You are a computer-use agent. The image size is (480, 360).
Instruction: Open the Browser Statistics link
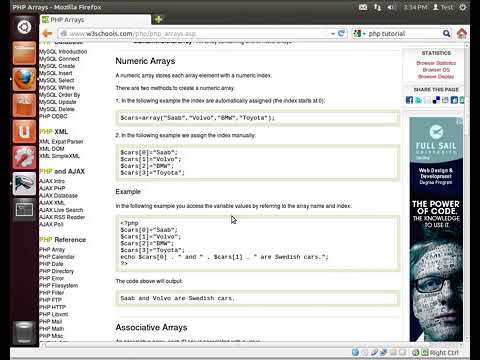click(x=436, y=63)
